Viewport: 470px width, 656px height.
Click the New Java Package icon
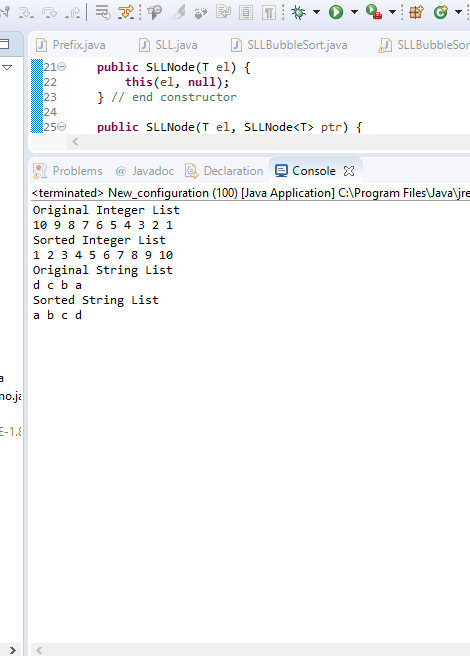pos(416,12)
